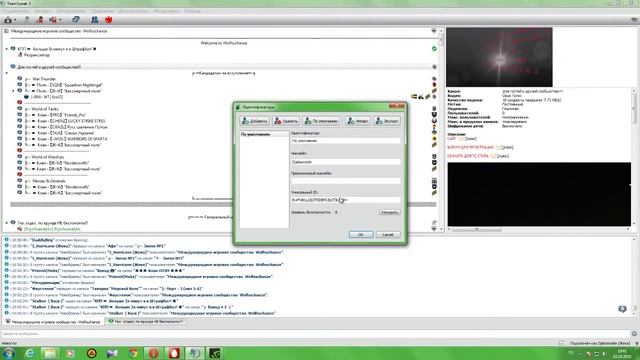The image size is (640, 360).
Task: Click the Идентификатор name input field
Action: pos(346,140)
